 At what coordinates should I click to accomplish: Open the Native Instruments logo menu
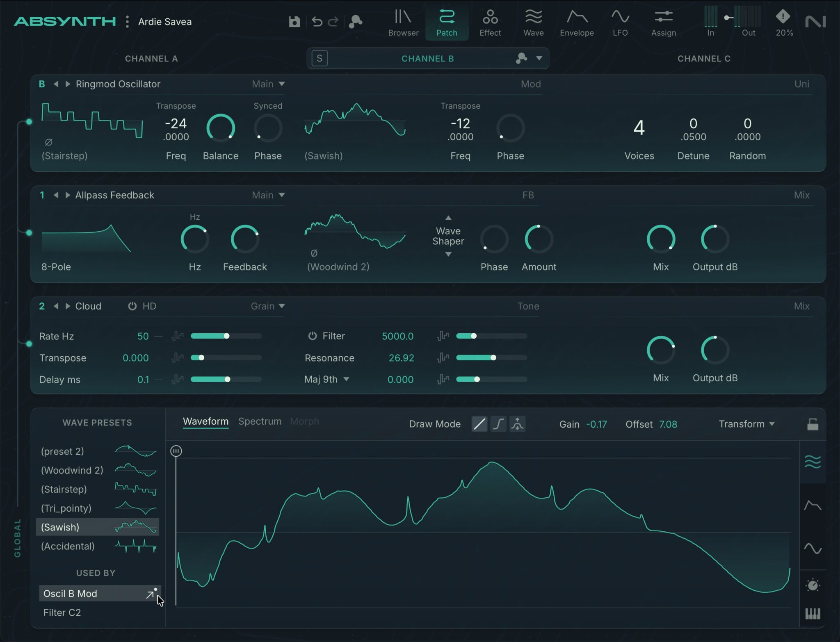pos(815,22)
